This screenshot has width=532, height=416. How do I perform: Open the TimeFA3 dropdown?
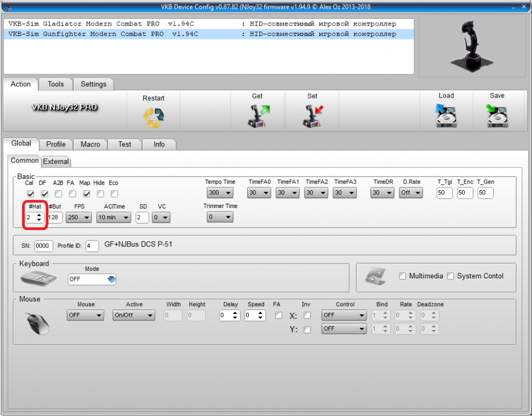345,193
